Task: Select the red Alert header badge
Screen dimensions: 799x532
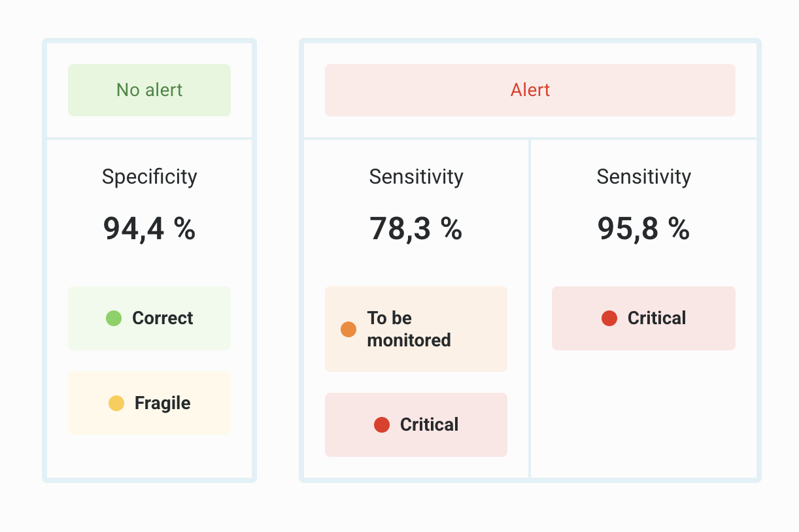Action: point(530,90)
